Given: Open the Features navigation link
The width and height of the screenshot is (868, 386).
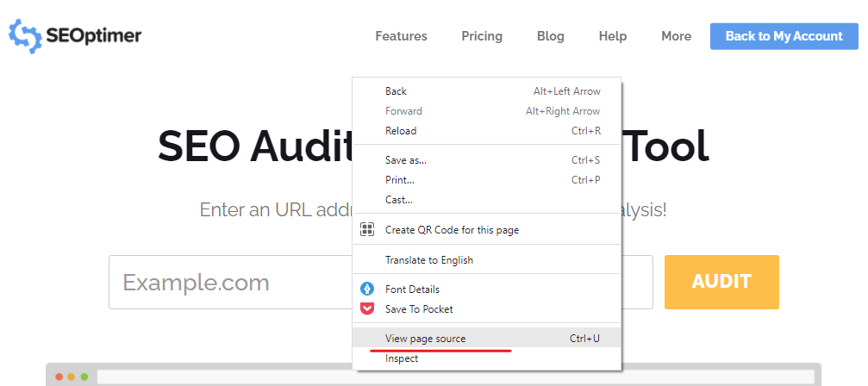Looking at the screenshot, I should click(401, 36).
